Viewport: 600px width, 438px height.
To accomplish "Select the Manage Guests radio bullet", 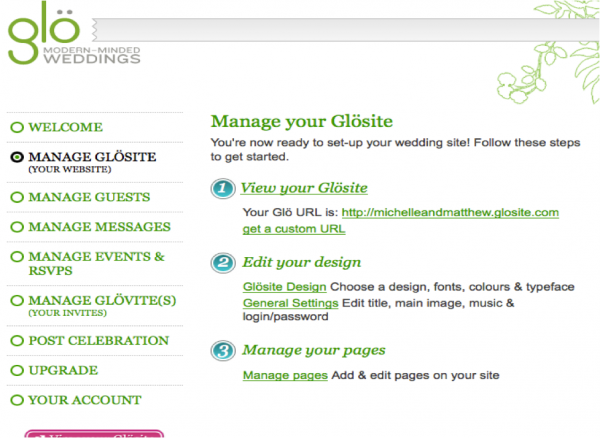I will click(17, 197).
